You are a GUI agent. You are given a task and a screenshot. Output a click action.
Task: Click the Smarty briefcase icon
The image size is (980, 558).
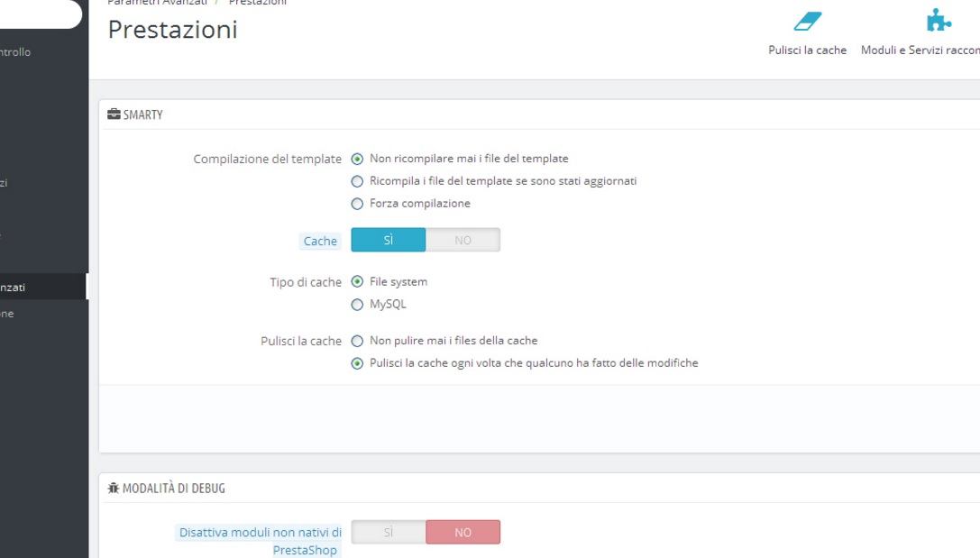[114, 114]
